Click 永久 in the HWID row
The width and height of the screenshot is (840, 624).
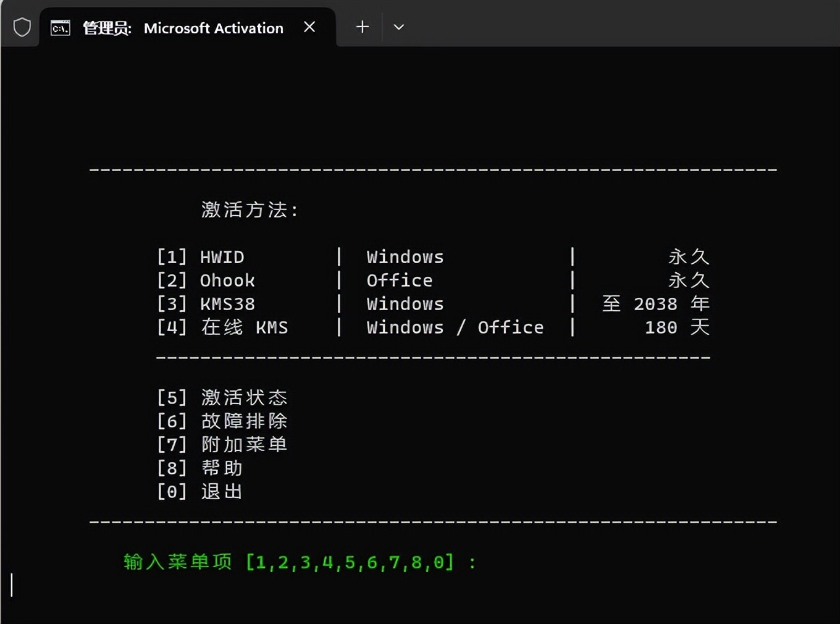click(x=689, y=257)
